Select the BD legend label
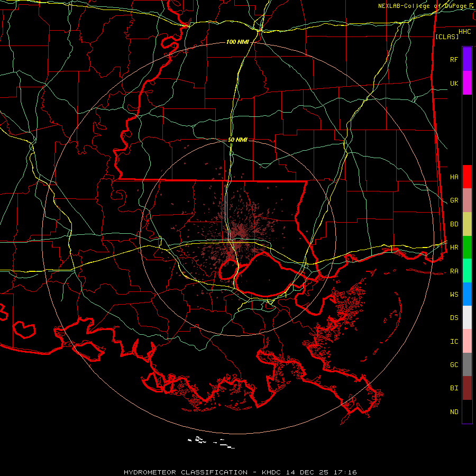 pyautogui.click(x=454, y=224)
